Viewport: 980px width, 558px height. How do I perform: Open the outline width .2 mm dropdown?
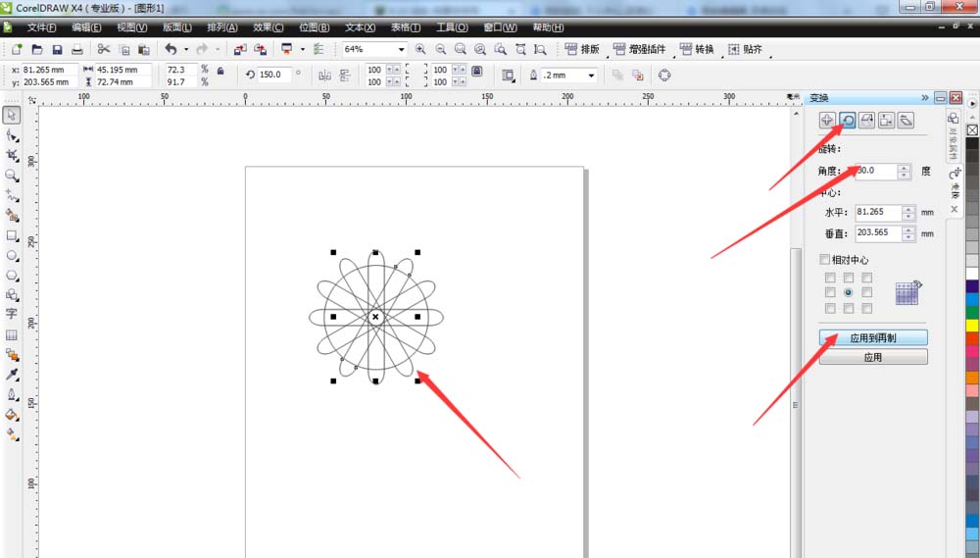coord(591,76)
